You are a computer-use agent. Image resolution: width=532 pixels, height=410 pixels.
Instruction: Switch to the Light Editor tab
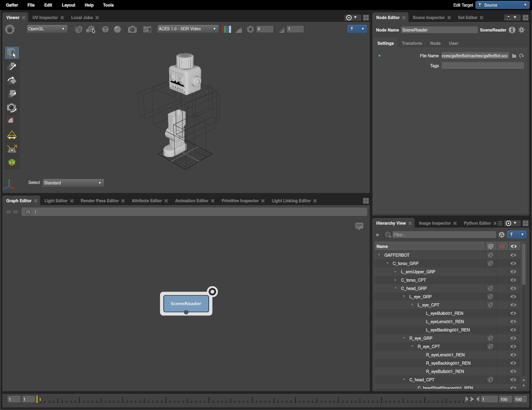pos(56,201)
